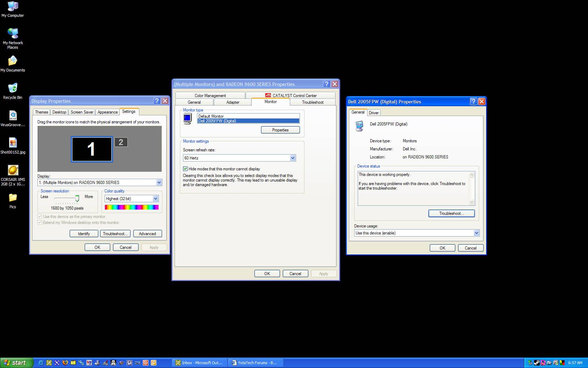Toggle Use this device as primary monitor
The height and width of the screenshot is (368, 588).
tap(40, 217)
